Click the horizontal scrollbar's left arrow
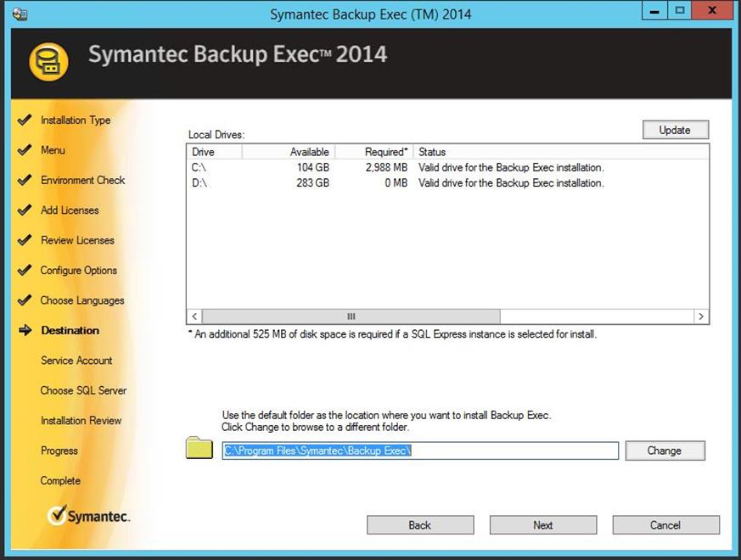 coord(194,316)
